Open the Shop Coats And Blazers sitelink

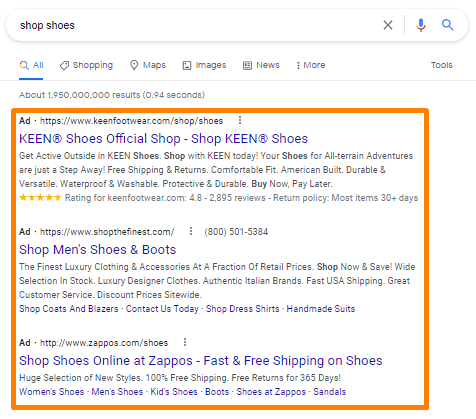69,309
